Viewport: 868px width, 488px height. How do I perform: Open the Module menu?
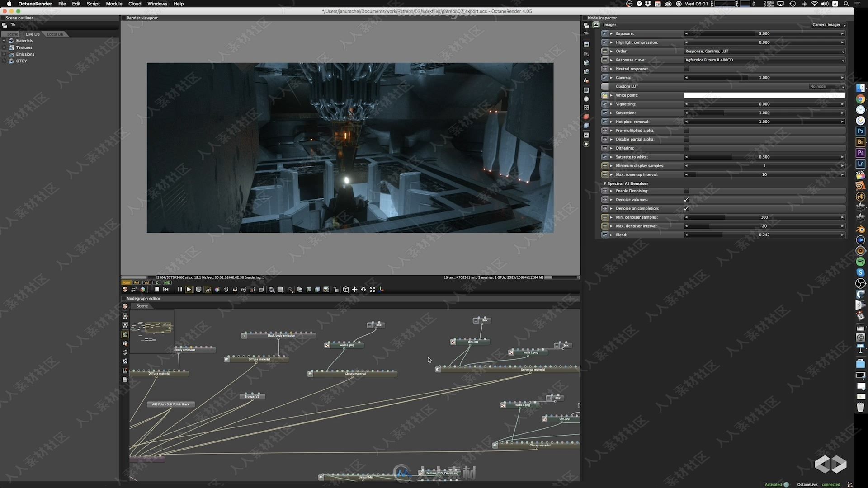click(x=114, y=4)
